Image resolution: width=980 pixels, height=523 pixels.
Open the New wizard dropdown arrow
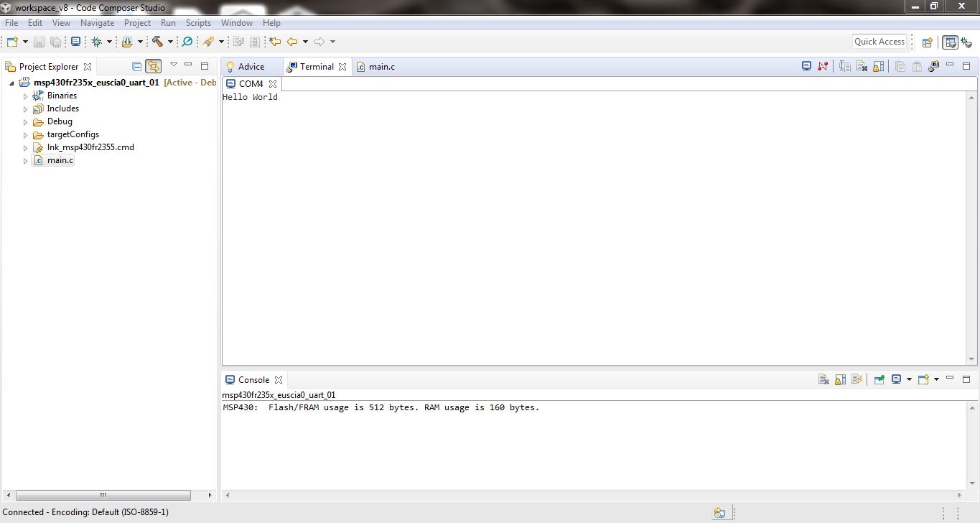(25, 41)
